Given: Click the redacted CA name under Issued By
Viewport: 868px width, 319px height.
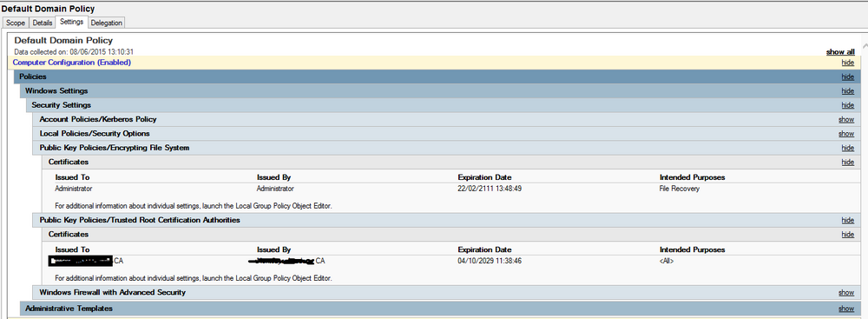Looking at the screenshot, I should click(x=286, y=260).
